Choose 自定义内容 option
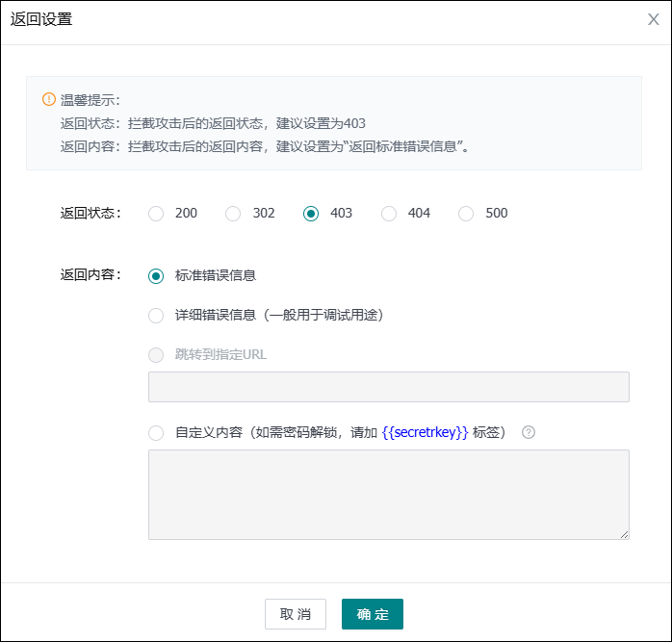The image size is (672, 642). (x=156, y=433)
